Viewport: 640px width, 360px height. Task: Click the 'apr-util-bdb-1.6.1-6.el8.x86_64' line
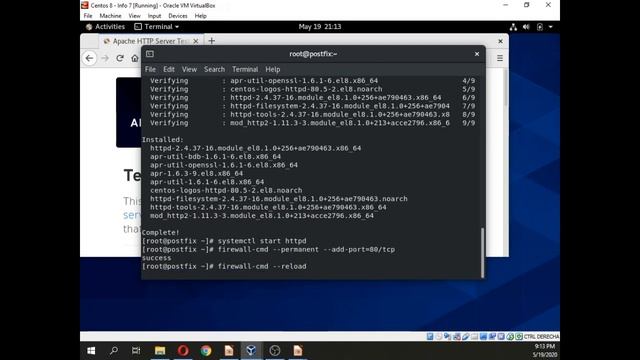(216, 156)
